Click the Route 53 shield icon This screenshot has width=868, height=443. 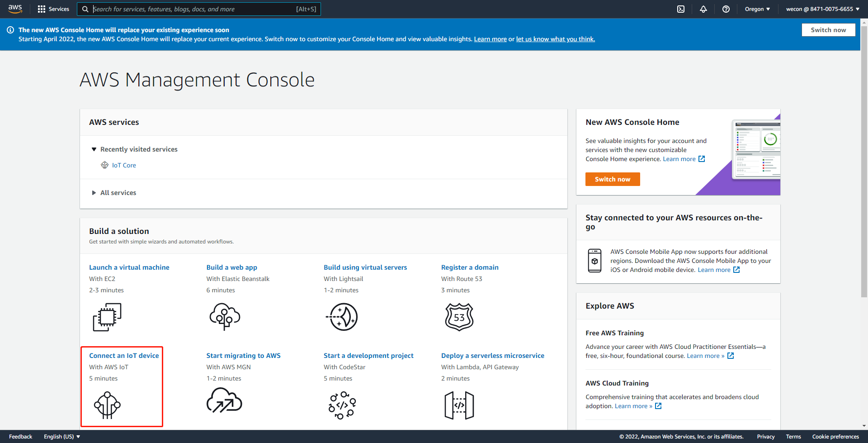pyautogui.click(x=459, y=317)
